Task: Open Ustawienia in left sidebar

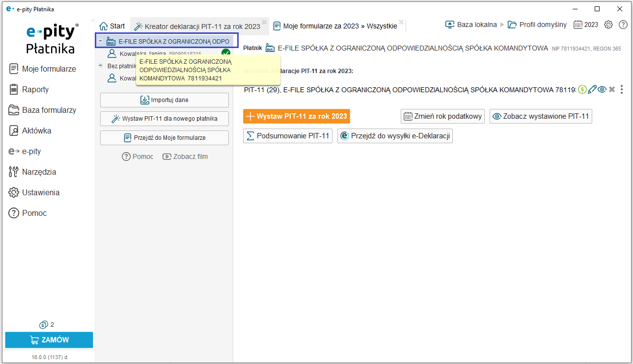Action: tap(34, 193)
